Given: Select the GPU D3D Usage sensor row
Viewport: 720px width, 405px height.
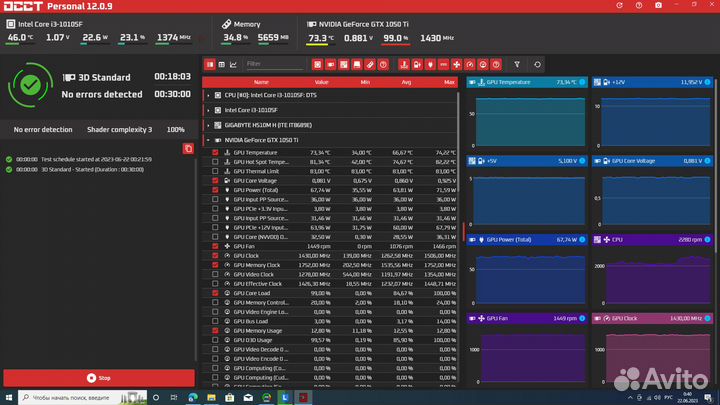Looking at the screenshot, I should tap(330, 340).
